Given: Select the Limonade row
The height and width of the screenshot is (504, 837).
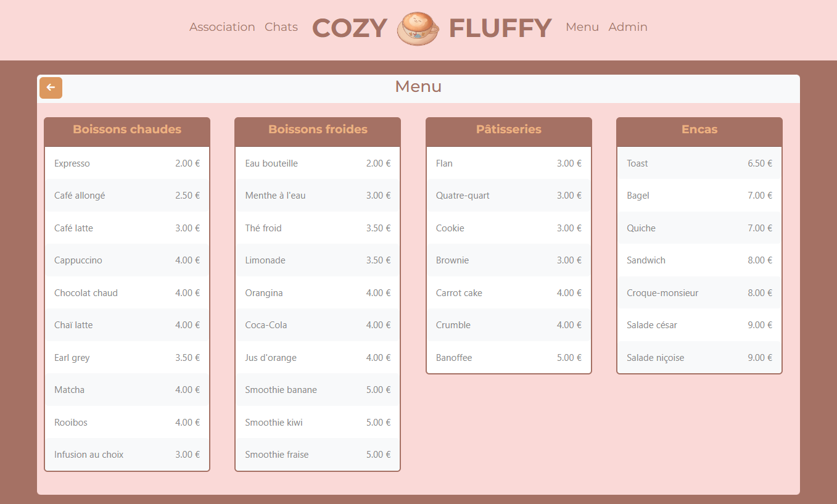Looking at the screenshot, I should [x=318, y=260].
